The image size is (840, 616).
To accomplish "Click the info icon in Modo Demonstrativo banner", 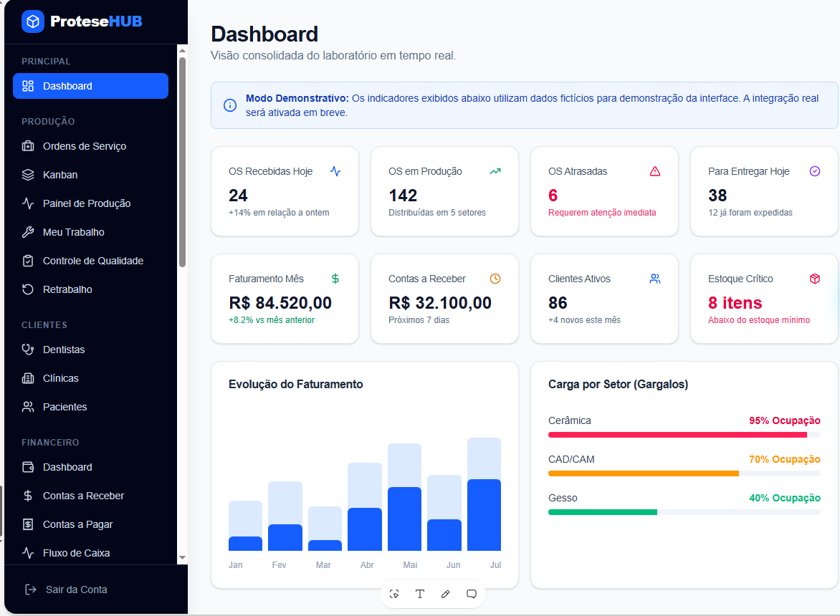I will pyautogui.click(x=230, y=105).
